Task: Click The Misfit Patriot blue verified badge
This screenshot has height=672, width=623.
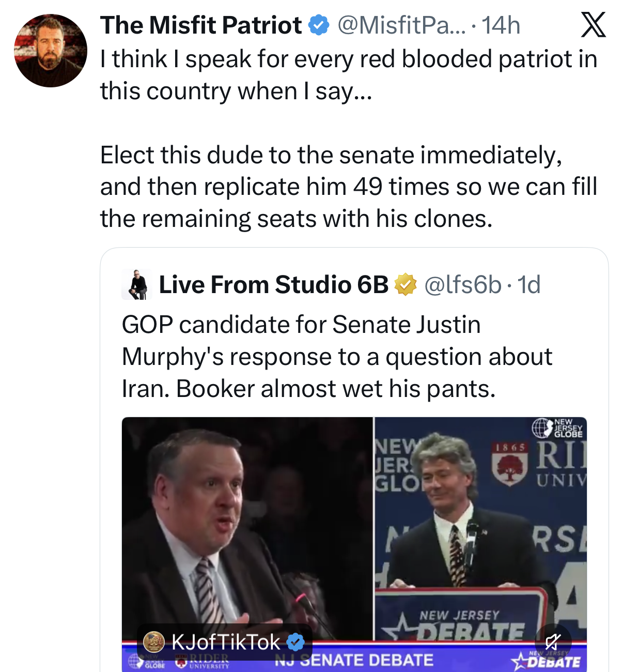Action: pos(319,25)
